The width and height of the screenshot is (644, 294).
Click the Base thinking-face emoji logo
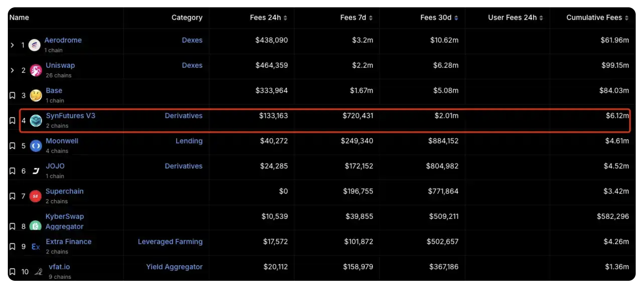[x=36, y=95]
